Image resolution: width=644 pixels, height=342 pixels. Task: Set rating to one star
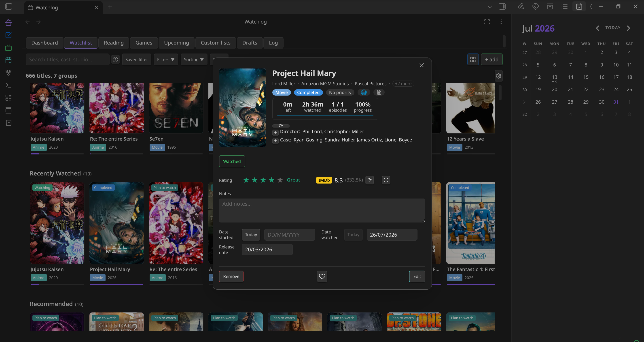click(246, 180)
